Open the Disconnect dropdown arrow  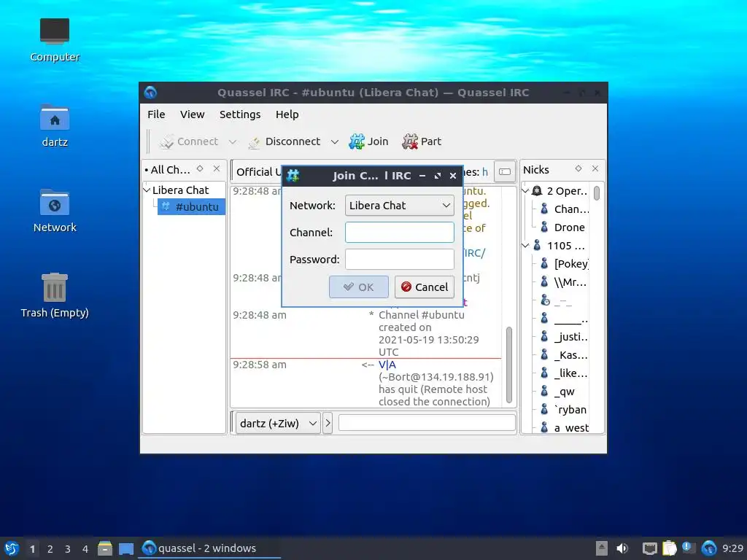(335, 142)
